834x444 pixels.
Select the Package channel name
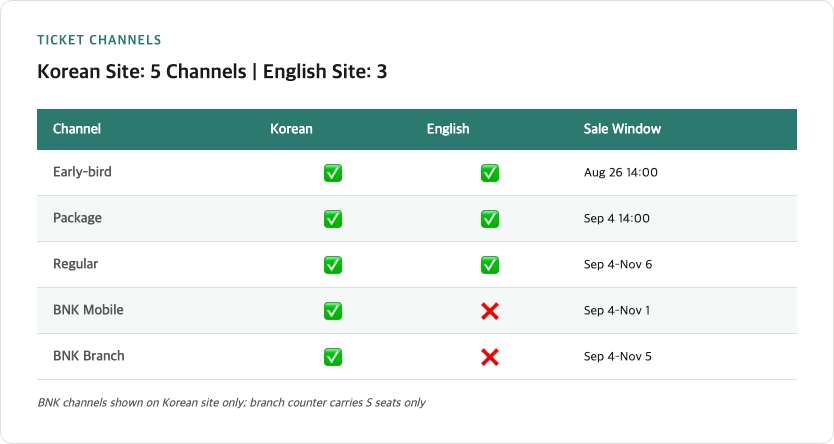point(77,218)
